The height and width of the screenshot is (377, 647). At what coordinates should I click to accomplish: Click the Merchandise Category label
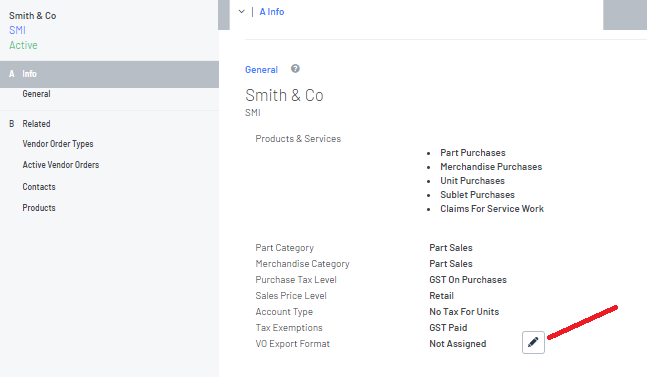pyautogui.click(x=302, y=264)
